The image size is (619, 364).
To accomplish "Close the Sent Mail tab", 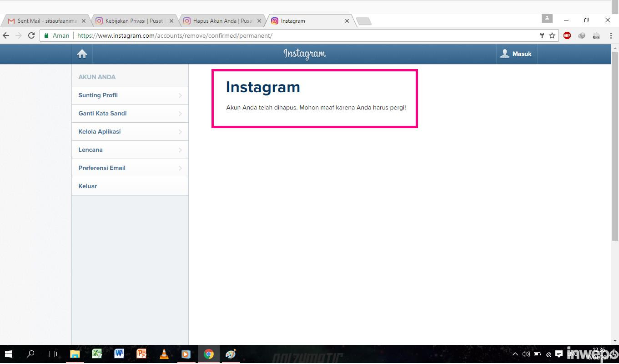I will (84, 21).
